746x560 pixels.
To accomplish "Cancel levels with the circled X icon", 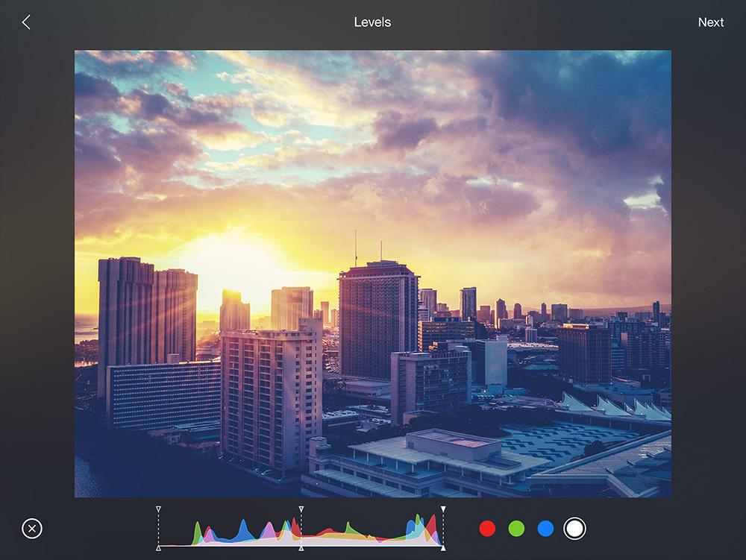I will point(32,529).
